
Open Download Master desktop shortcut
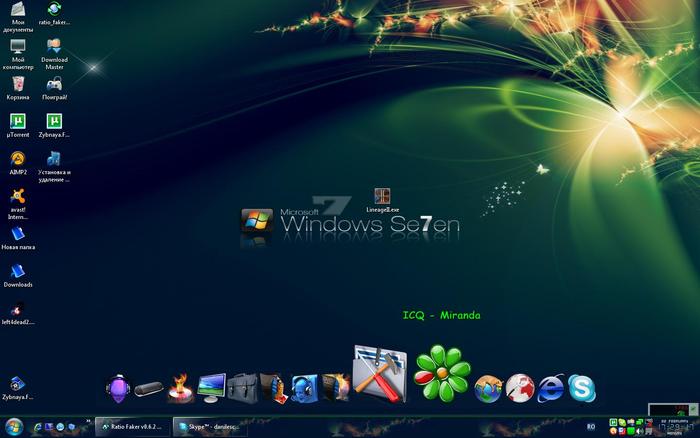[x=54, y=47]
